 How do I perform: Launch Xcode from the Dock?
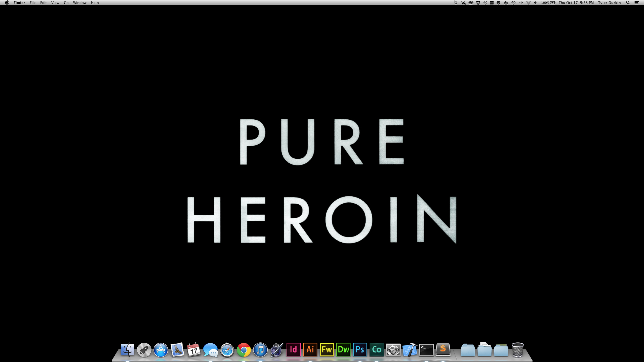(x=410, y=350)
